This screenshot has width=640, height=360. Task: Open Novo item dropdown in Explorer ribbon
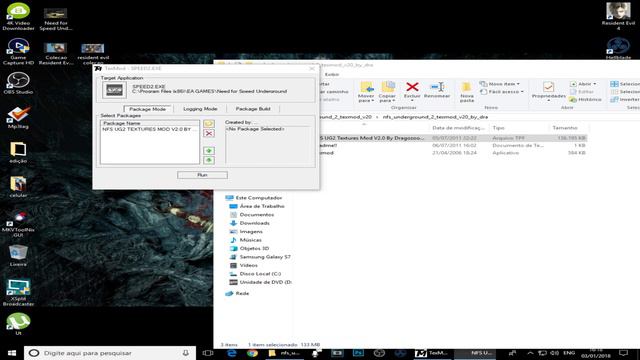click(x=500, y=84)
